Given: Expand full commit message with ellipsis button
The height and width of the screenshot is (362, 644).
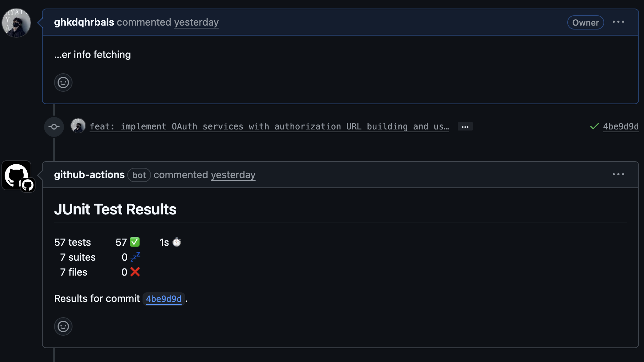Looking at the screenshot, I should 465,127.
